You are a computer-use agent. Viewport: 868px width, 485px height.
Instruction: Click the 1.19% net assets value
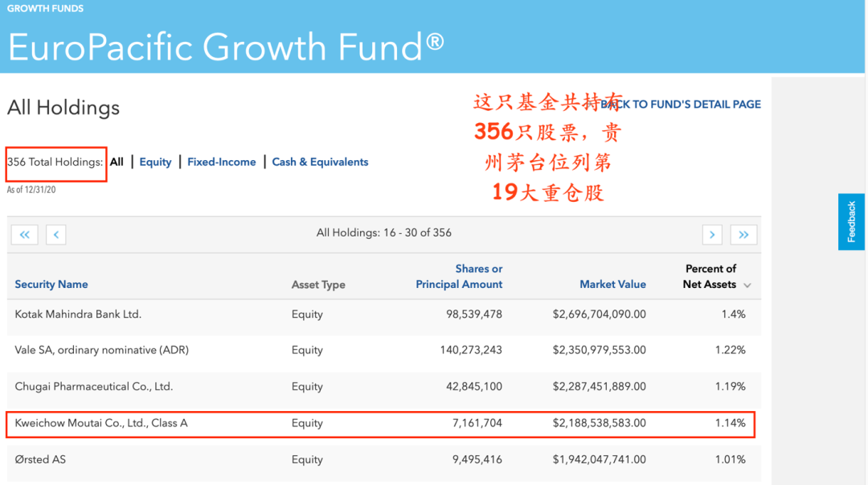click(x=730, y=386)
